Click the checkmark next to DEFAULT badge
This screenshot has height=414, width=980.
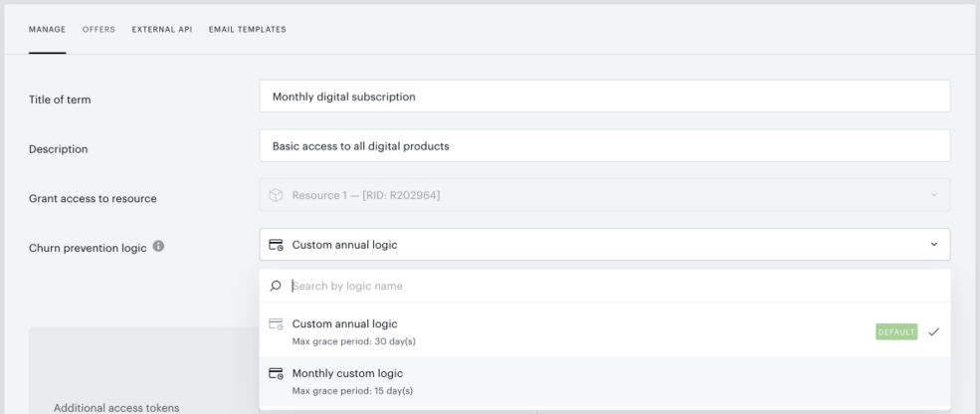(x=934, y=332)
